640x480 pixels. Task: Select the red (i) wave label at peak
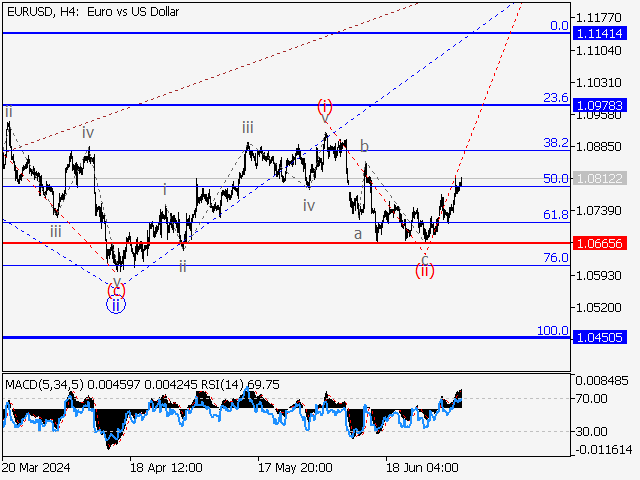pos(325,105)
